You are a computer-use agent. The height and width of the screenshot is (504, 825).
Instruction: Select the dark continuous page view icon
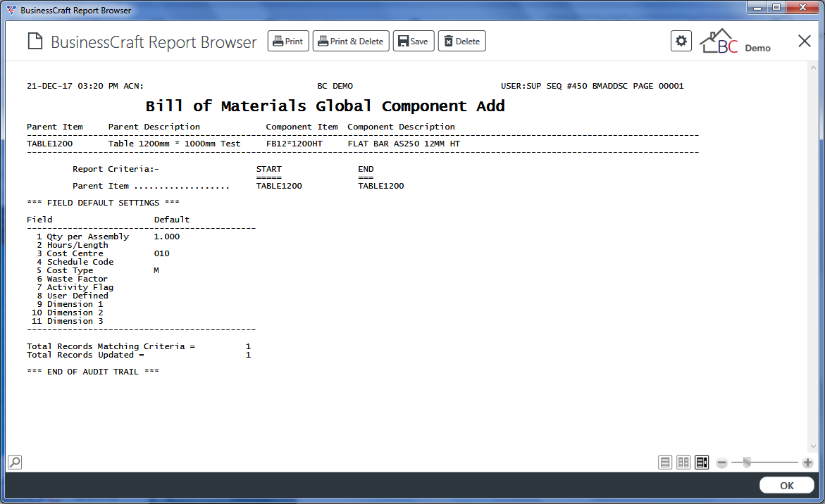[702, 462]
